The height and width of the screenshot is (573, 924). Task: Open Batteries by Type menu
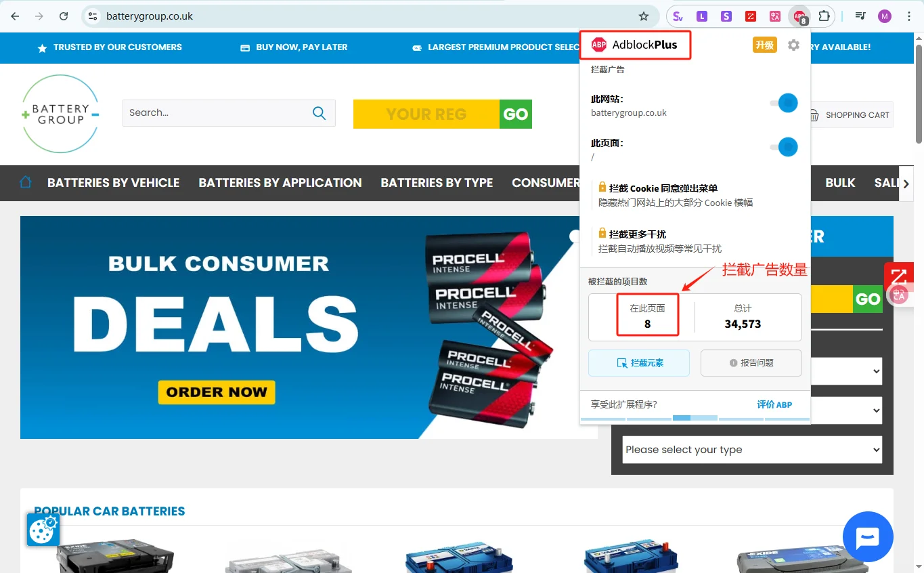437,183
